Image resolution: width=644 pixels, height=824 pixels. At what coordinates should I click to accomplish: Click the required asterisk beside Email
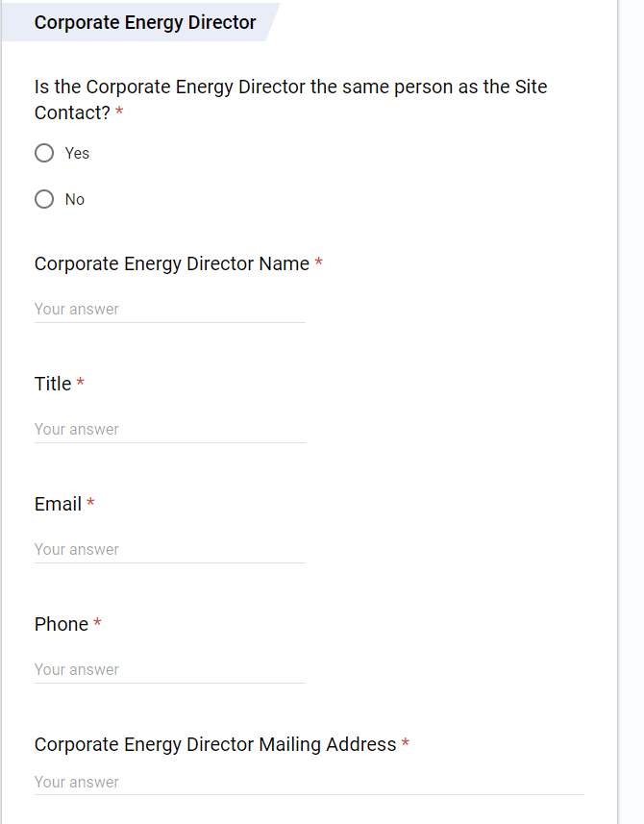click(90, 504)
